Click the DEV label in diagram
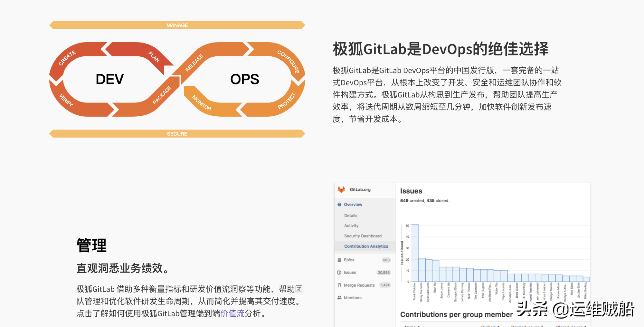Screen dimensions: 644x327 point(109,79)
